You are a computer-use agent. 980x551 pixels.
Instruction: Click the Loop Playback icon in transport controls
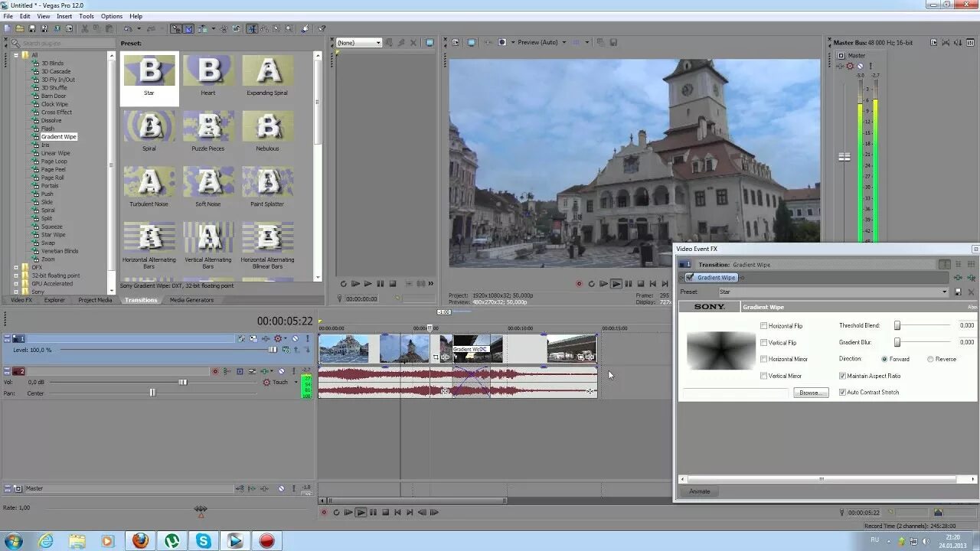click(x=336, y=511)
